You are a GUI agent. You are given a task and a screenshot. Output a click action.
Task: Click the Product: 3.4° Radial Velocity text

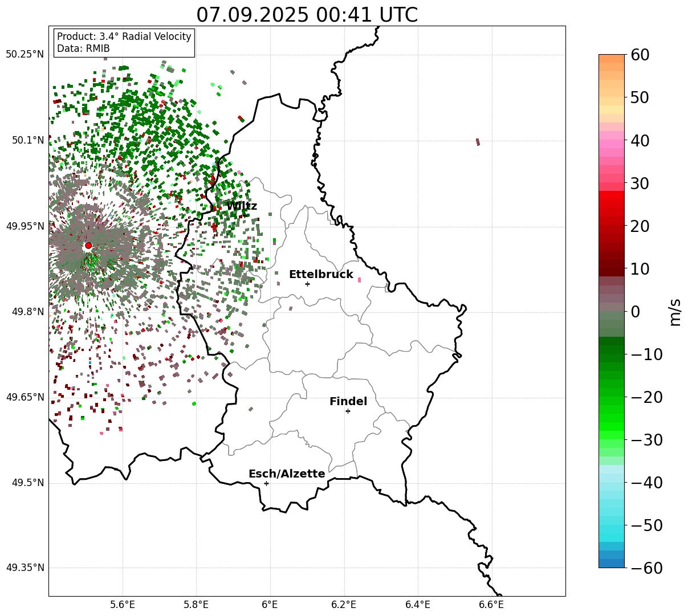[124, 36]
